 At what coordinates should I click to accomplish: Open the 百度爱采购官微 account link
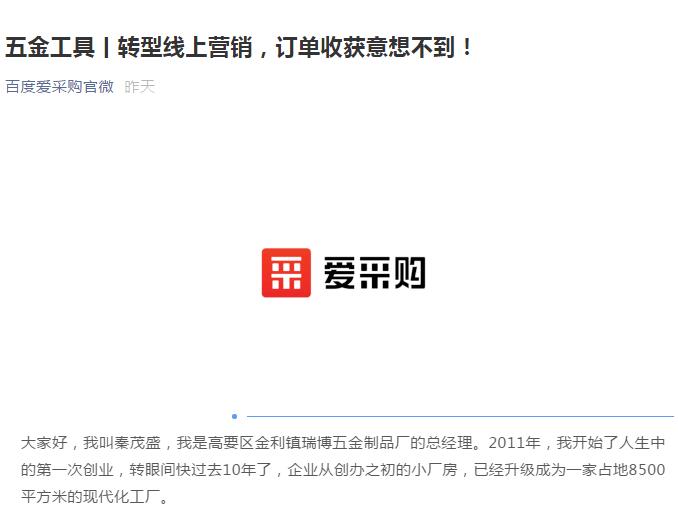coord(60,86)
